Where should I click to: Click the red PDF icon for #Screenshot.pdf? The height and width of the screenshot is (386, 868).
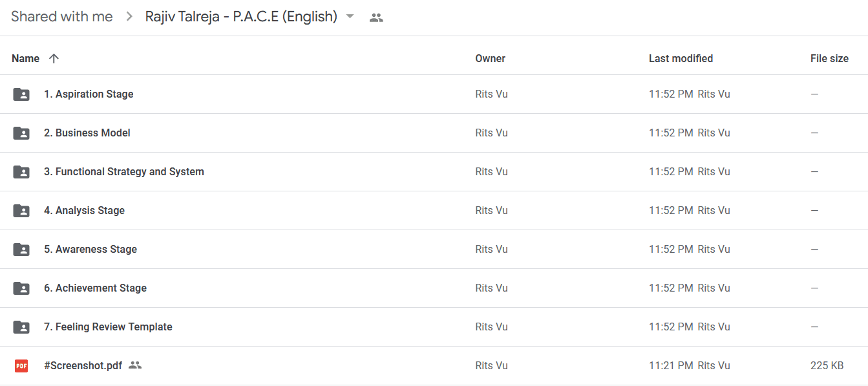pos(21,366)
